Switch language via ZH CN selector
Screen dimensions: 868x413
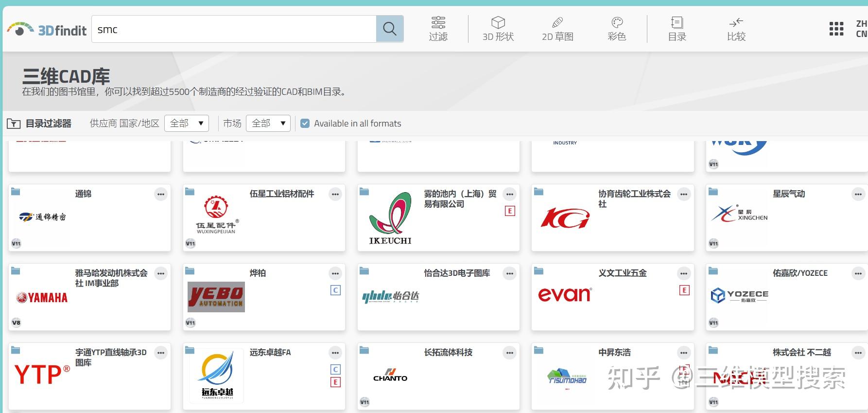click(861, 29)
